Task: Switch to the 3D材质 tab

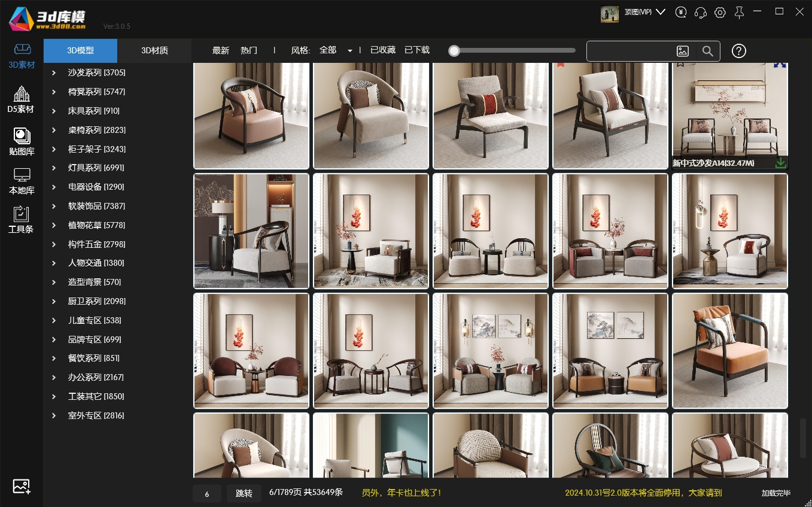Action: coord(154,51)
